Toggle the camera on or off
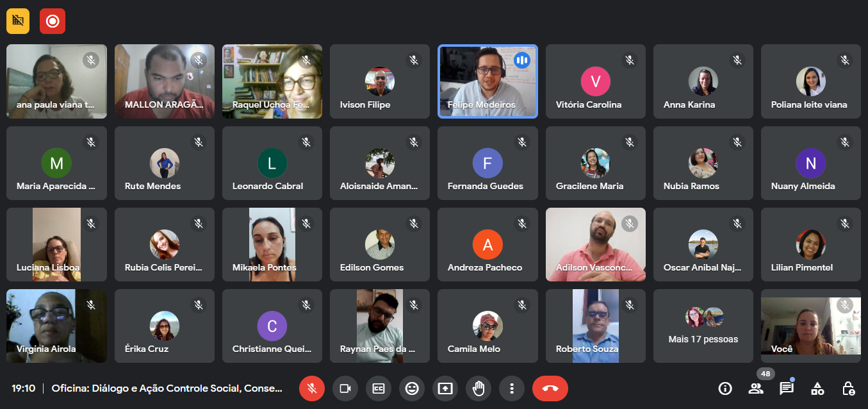The height and width of the screenshot is (409, 868). (345, 388)
